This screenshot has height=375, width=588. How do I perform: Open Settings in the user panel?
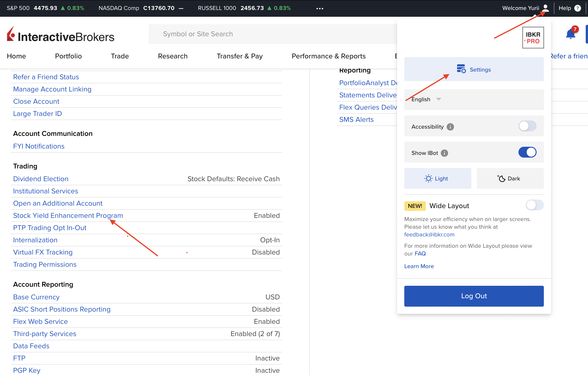474,70
